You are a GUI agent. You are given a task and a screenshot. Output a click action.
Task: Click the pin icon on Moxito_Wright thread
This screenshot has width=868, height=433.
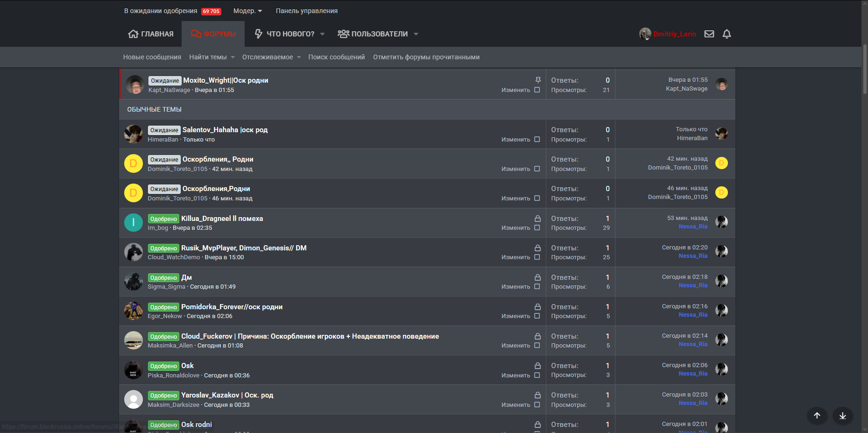tap(538, 80)
